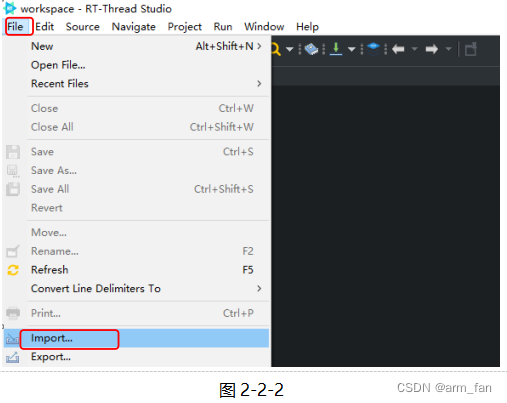Click the Export icon in File menu
The width and height of the screenshot is (507, 403).
[12, 357]
